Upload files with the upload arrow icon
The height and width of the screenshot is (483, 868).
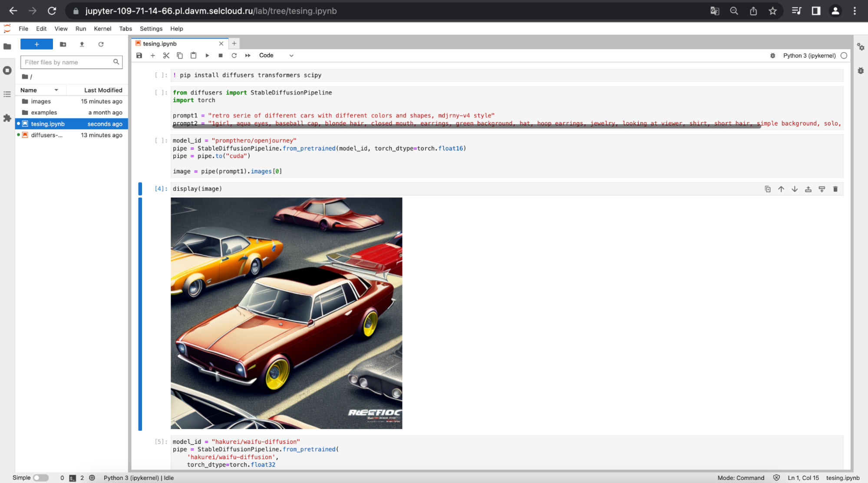[x=82, y=44]
